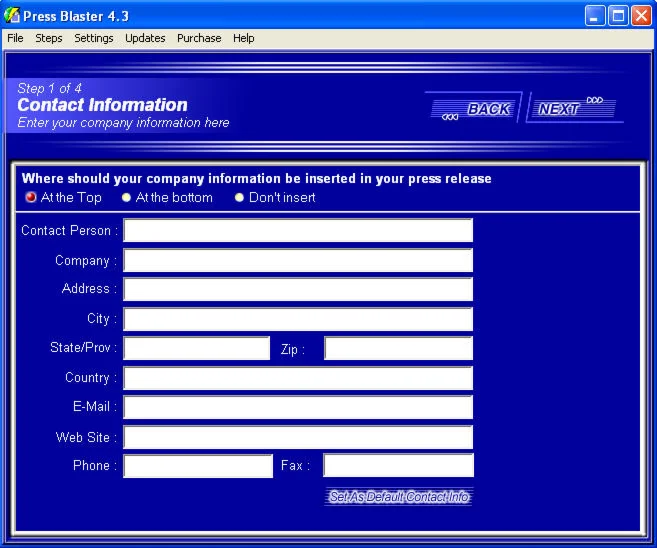Click the Step 1 of 4 text

click(x=49, y=88)
